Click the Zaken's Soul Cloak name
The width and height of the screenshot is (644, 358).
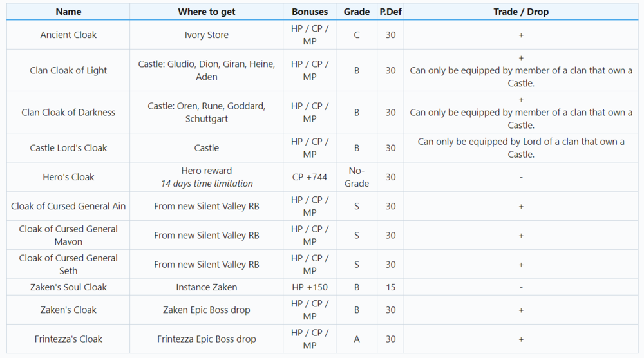[x=68, y=287]
